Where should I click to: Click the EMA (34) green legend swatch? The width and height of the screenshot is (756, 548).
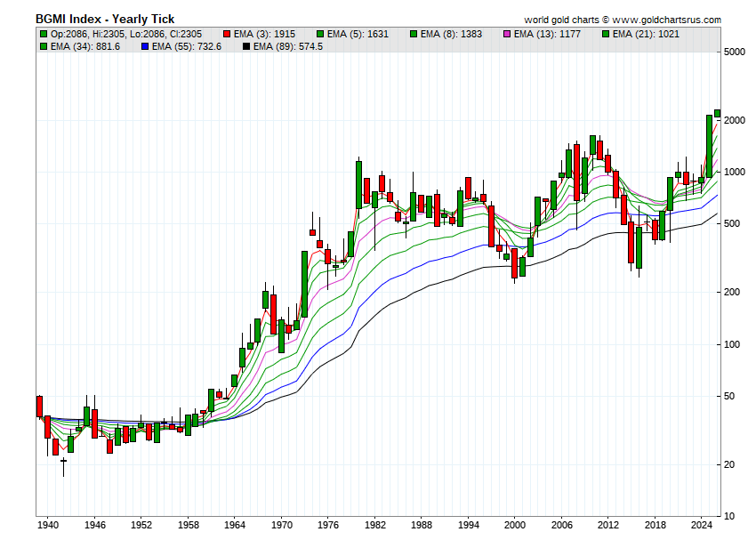coord(44,46)
